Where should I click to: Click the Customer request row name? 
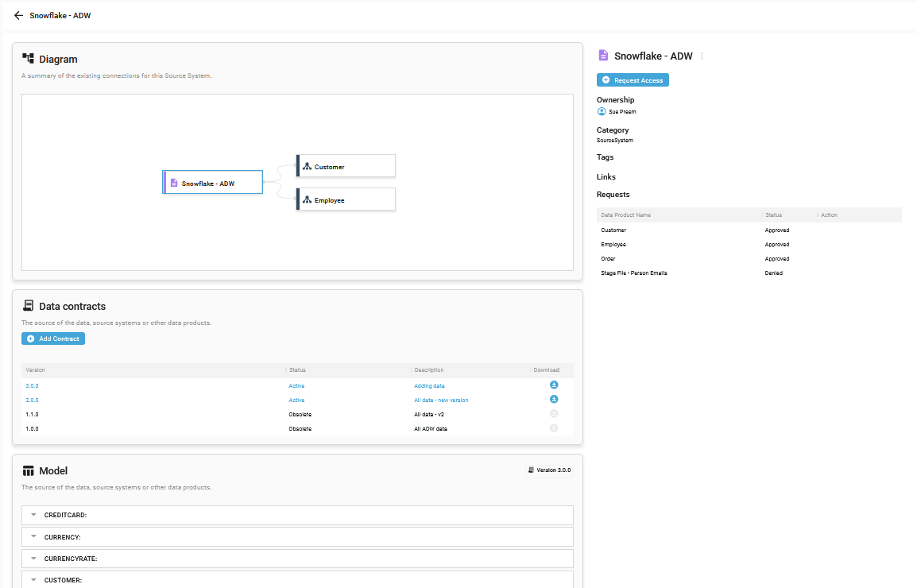pos(613,230)
